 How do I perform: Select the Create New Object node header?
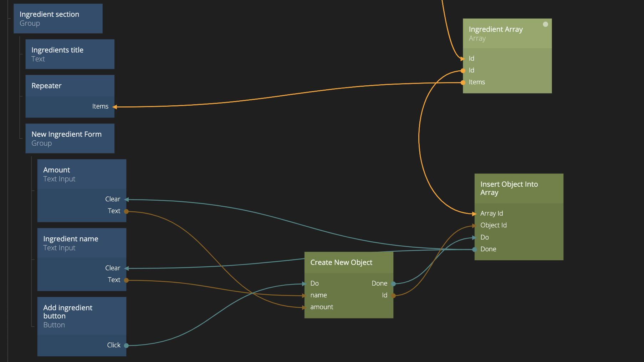[x=348, y=262]
